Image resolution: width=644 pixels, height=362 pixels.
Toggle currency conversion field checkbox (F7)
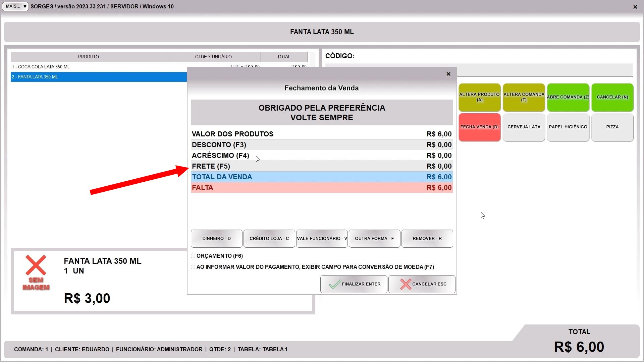tap(193, 267)
